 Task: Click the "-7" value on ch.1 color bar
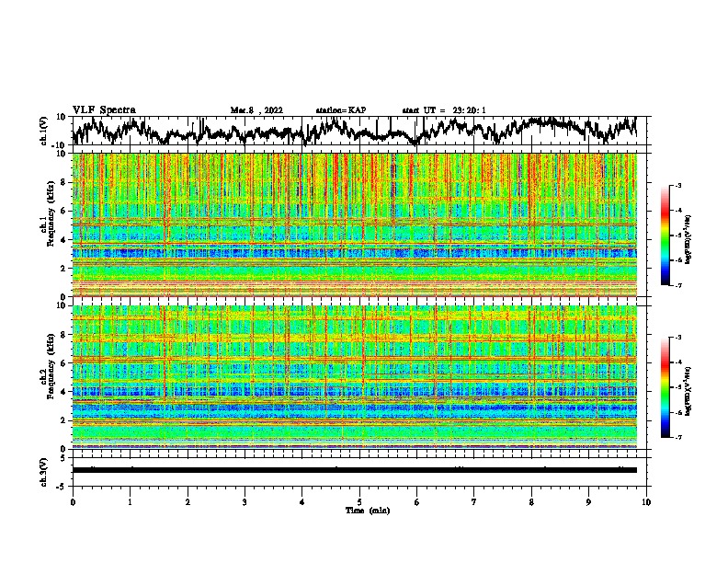coord(677,285)
